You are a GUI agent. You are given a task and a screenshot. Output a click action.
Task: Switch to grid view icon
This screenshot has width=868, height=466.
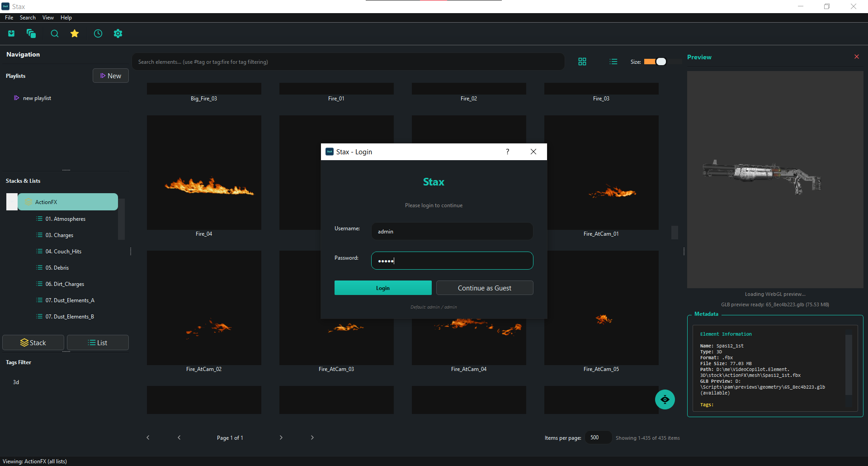pyautogui.click(x=582, y=62)
